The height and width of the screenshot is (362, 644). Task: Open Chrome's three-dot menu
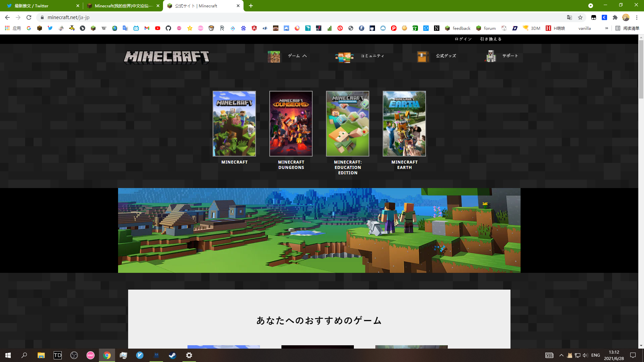[x=637, y=17]
